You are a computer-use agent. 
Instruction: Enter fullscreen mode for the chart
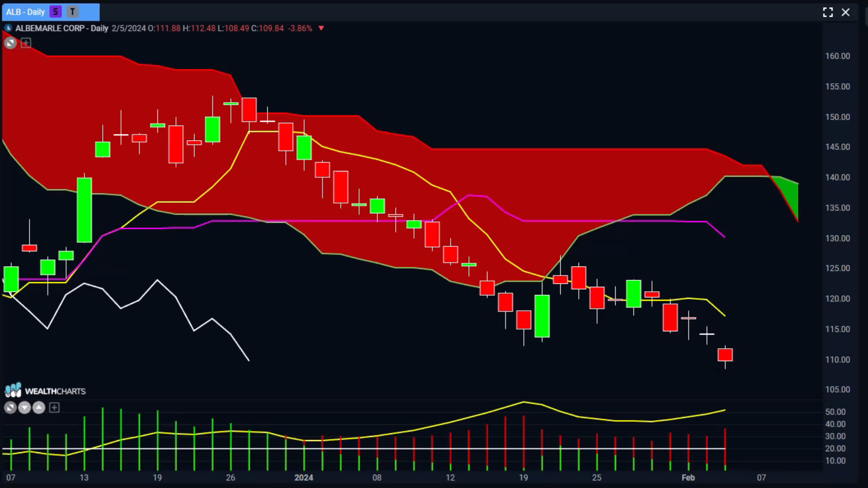click(828, 12)
